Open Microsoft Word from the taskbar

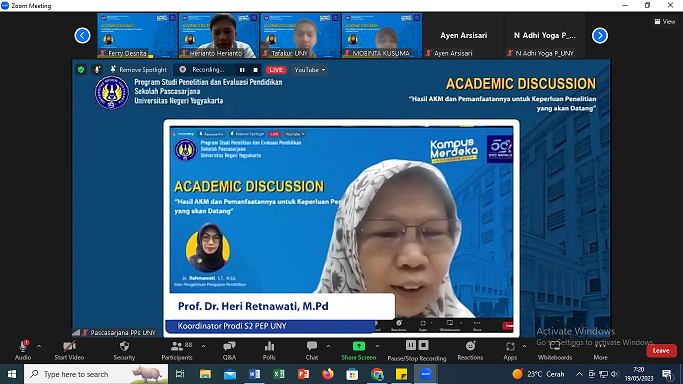click(x=254, y=374)
